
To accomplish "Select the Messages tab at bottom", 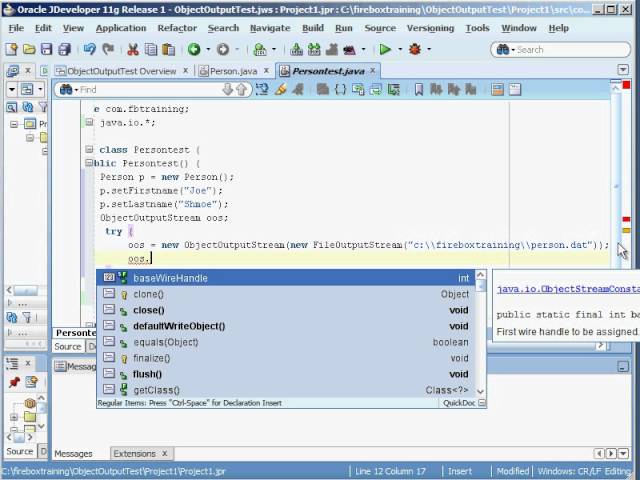I will (x=73, y=453).
